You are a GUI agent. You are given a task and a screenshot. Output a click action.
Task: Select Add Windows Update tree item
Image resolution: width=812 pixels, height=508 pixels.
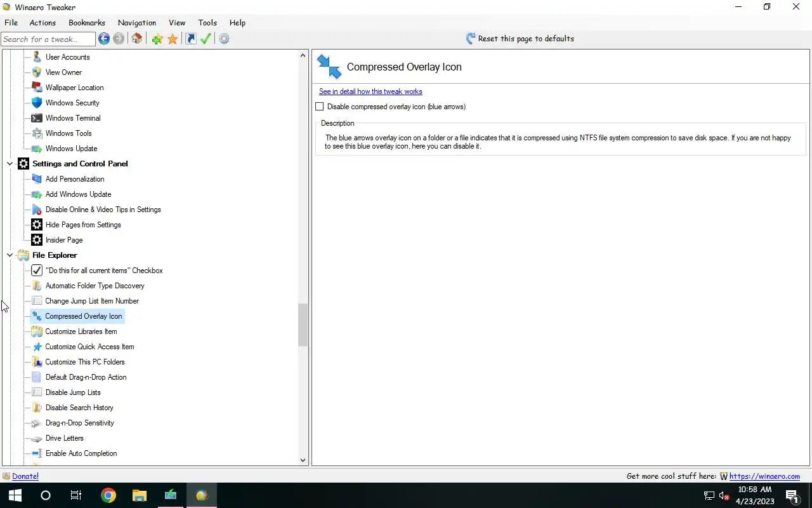click(79, 194)
